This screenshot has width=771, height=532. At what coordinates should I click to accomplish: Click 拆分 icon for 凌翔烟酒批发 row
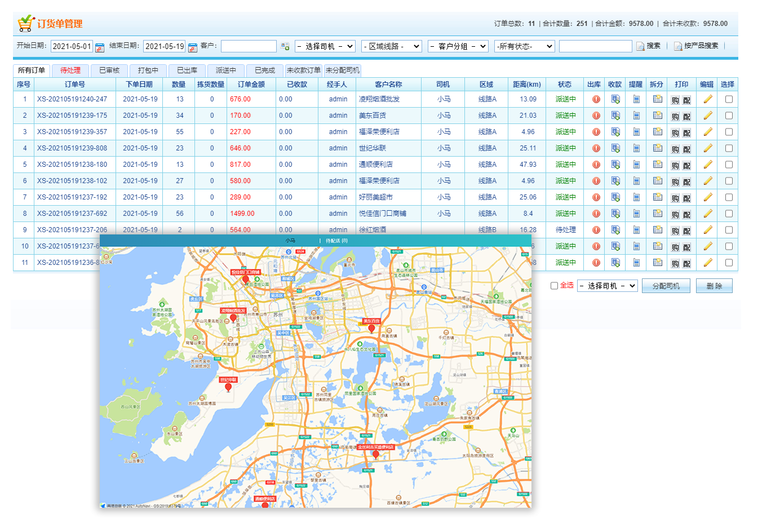[657, 99]
